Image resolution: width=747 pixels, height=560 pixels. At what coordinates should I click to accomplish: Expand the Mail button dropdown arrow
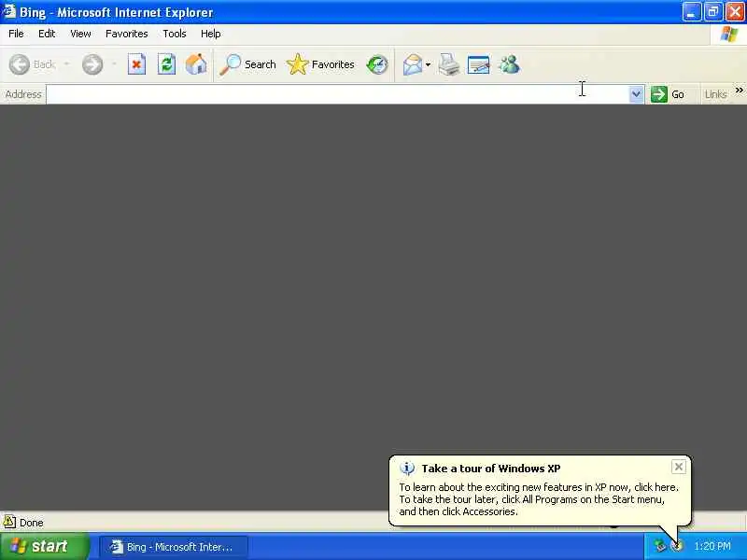(429, 64)
